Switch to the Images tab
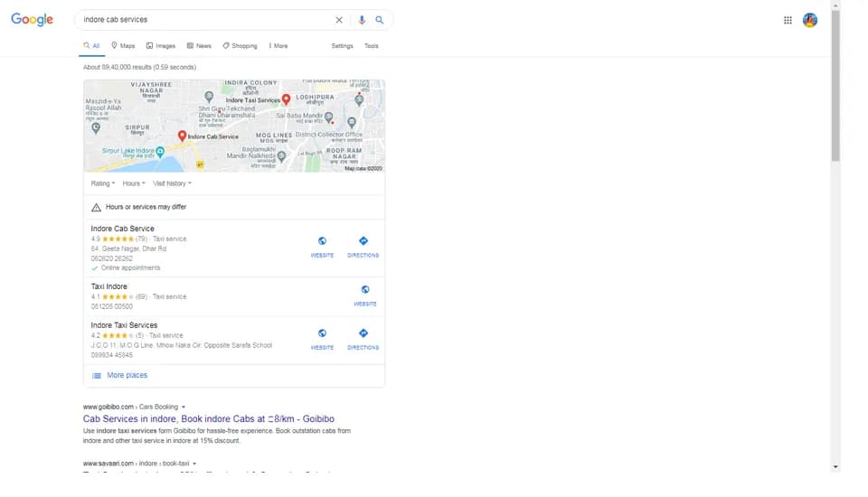 coord(161,46)
